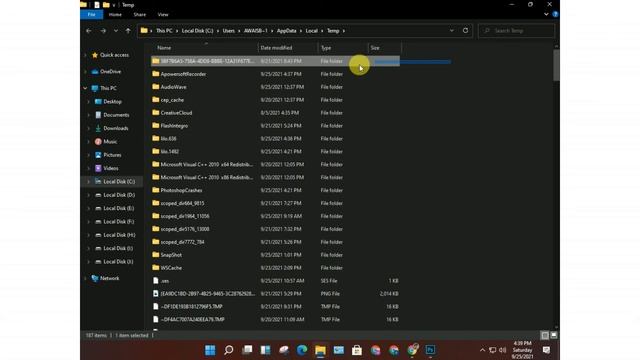
Task: Open the notification center icon
Action: tap(547, 350)
